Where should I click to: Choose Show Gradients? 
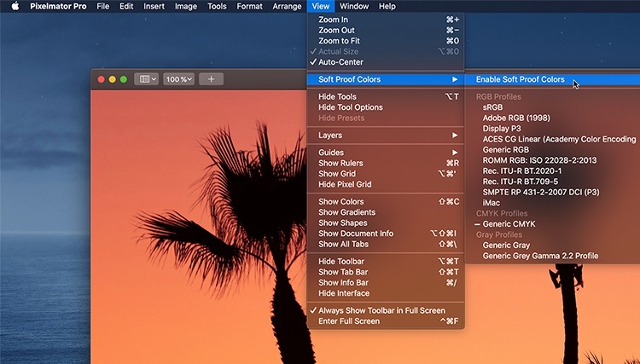click(386, 212)
